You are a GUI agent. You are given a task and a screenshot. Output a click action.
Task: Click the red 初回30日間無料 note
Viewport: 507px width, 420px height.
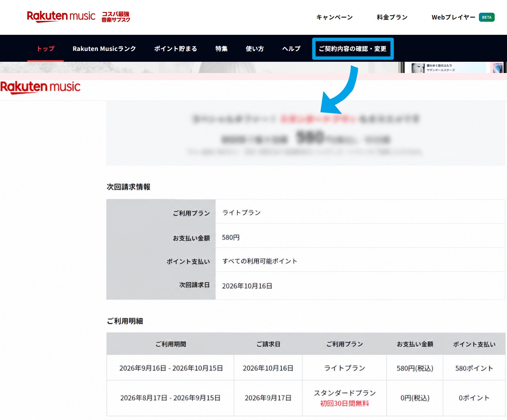pos(344,404)
